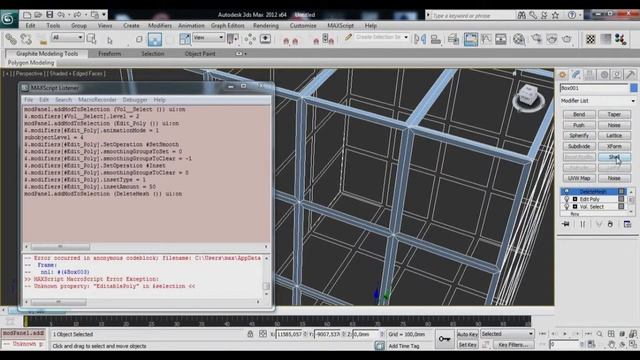
Task: Click the Spherify modifier button
Action: click(x=579, y=136)
